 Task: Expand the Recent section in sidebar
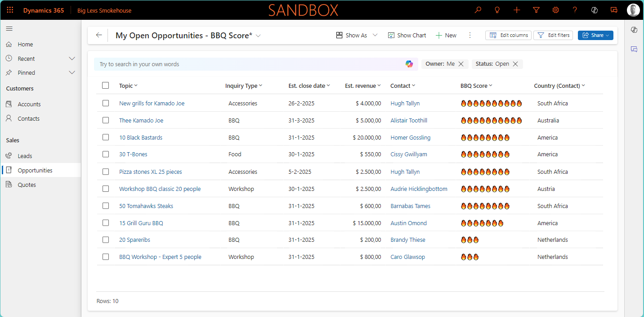coord(72,59)
